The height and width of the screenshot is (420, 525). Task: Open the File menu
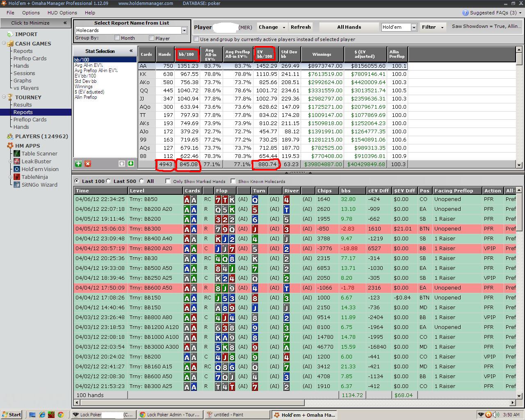(10, 13)
